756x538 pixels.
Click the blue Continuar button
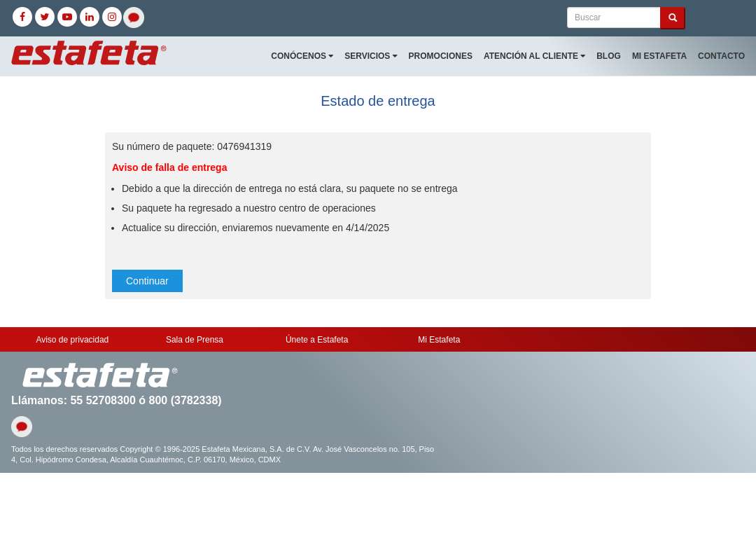point(147,281)
